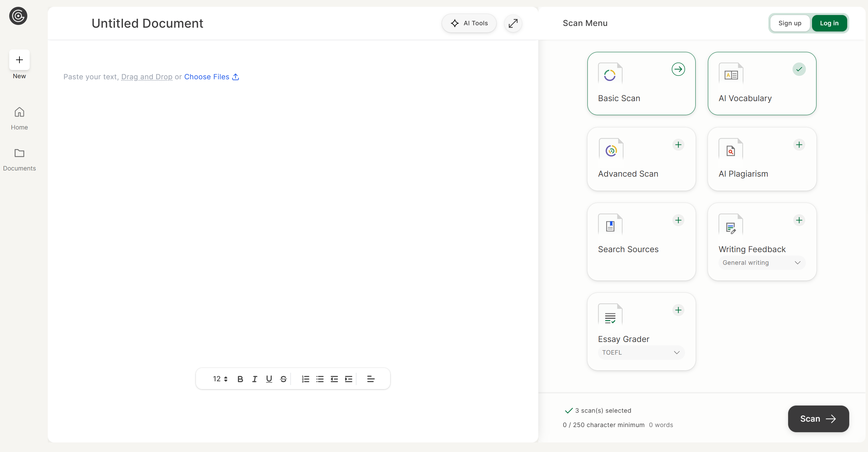Expand the editor to fullscreen
The width and height of the screenshot is (868, 452).
coord(513,23)
